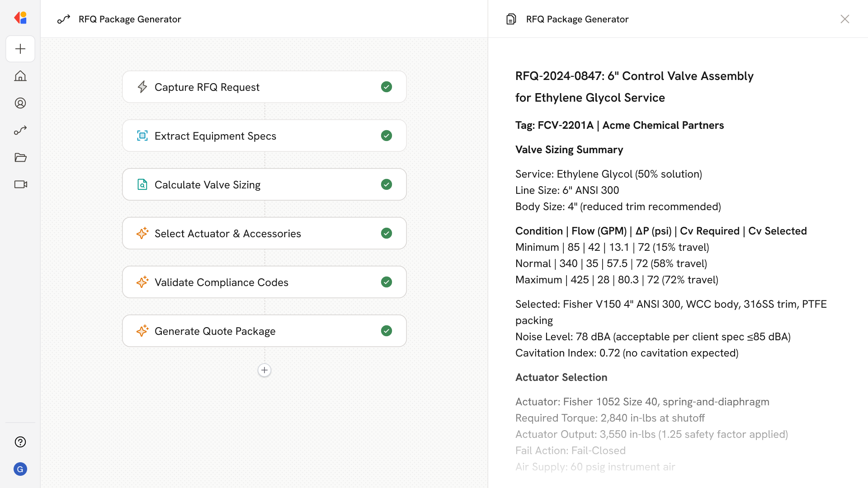Viewport: 868px width, 488px height.
Task: Open the workflows route icon in sidebar
Action: tap(20, 130)
